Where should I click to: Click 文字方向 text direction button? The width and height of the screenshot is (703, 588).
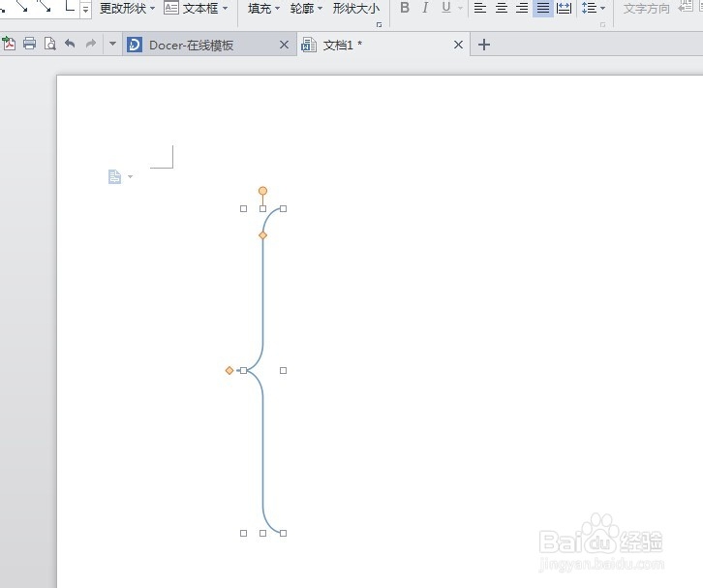pos(646,9)
